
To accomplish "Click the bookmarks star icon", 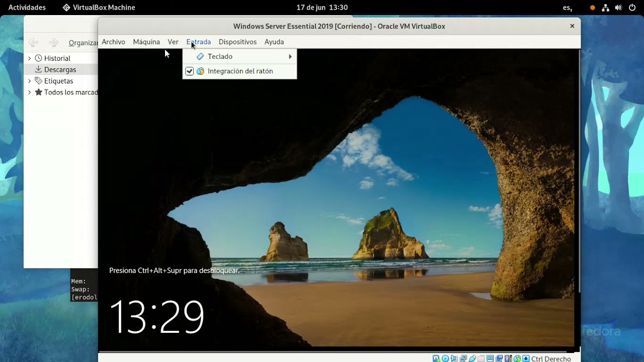I will 38,93.
